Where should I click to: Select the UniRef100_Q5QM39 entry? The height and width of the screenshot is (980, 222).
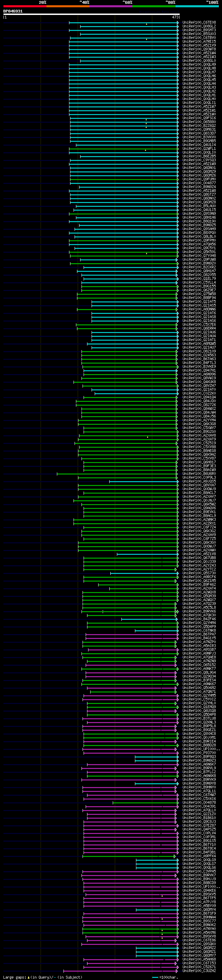[199, 596]
